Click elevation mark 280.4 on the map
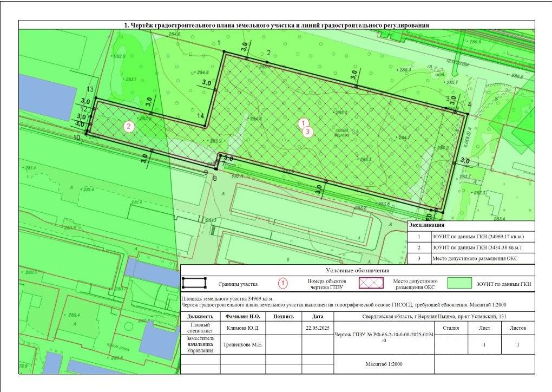552x392 pixels. pos(74,315)
